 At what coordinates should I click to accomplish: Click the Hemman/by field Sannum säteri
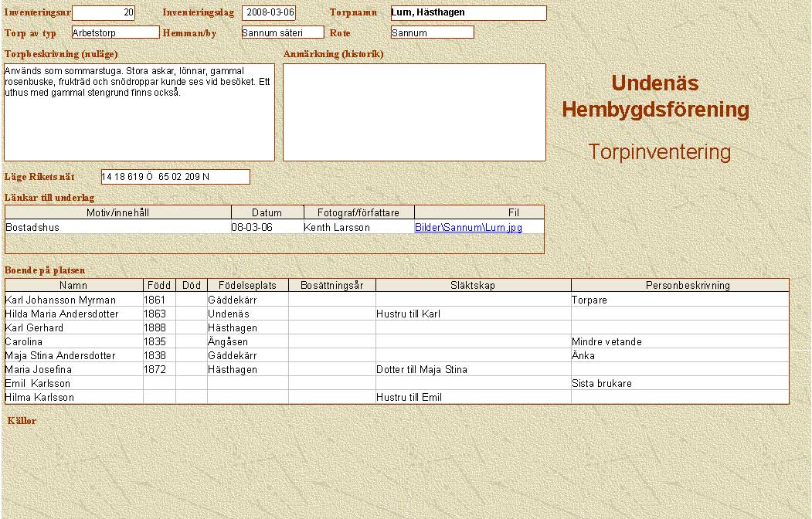tap(282, 32)
